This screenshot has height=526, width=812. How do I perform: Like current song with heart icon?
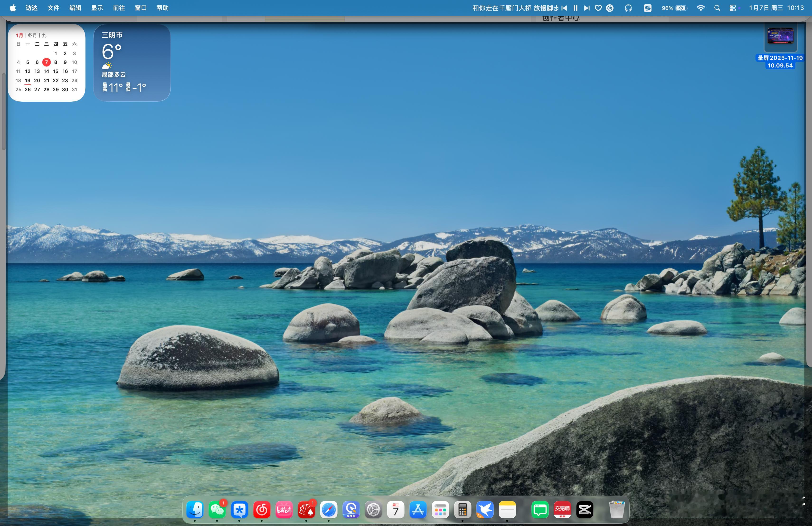(x=598, y=8)
